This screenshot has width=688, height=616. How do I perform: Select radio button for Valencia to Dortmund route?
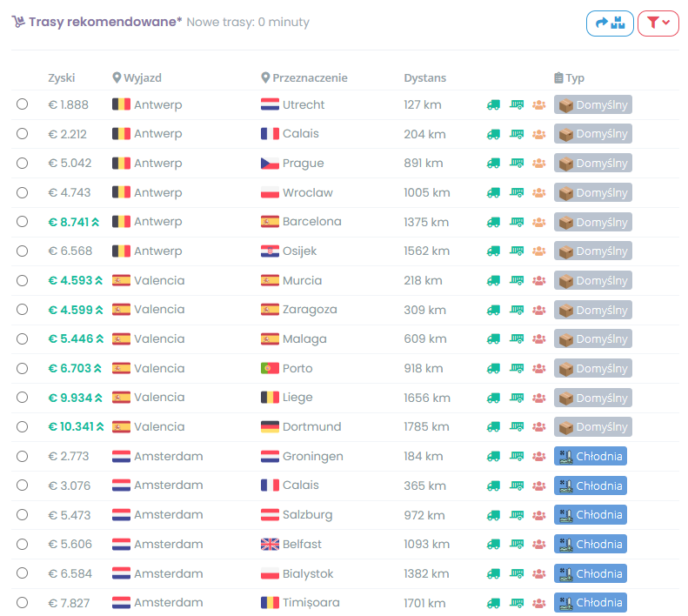pos(22,426)
